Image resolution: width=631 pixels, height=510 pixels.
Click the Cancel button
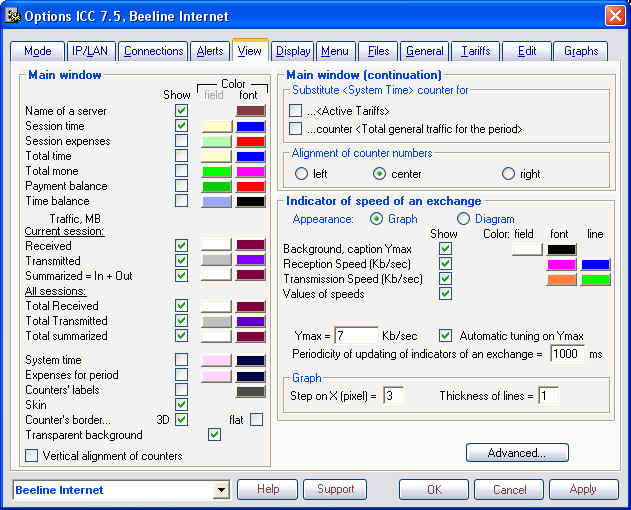click(x=509, y=489)
